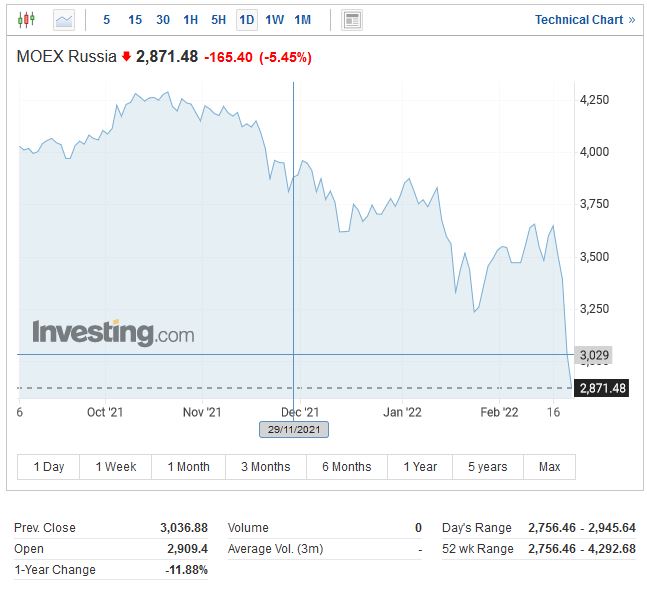Select the 3 Months range
The height and width of the screenshot is (590, 647).
tap(265, 467)
